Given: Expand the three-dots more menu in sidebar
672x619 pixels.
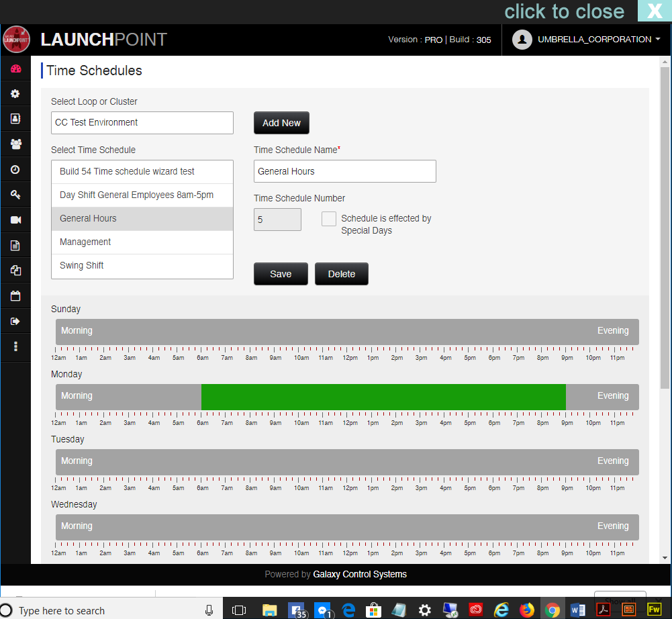Looking at the screenshot, I should click(x=15, y=346).
